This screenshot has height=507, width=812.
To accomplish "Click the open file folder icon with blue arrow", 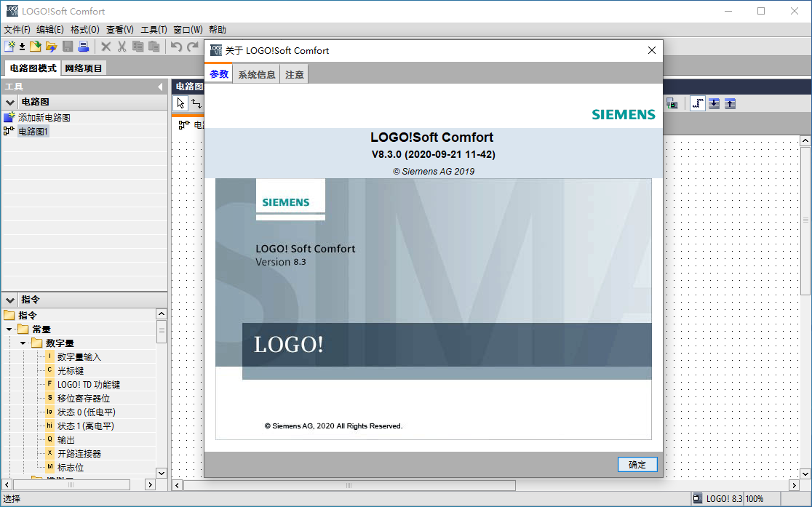I will pyautogui.click(x=51, y=47).
